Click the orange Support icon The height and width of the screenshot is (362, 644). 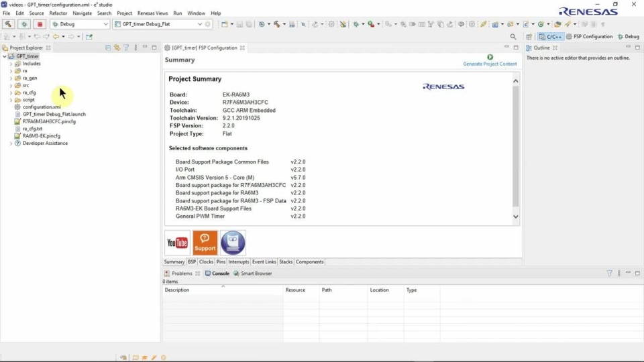click(x=205, y=243)
